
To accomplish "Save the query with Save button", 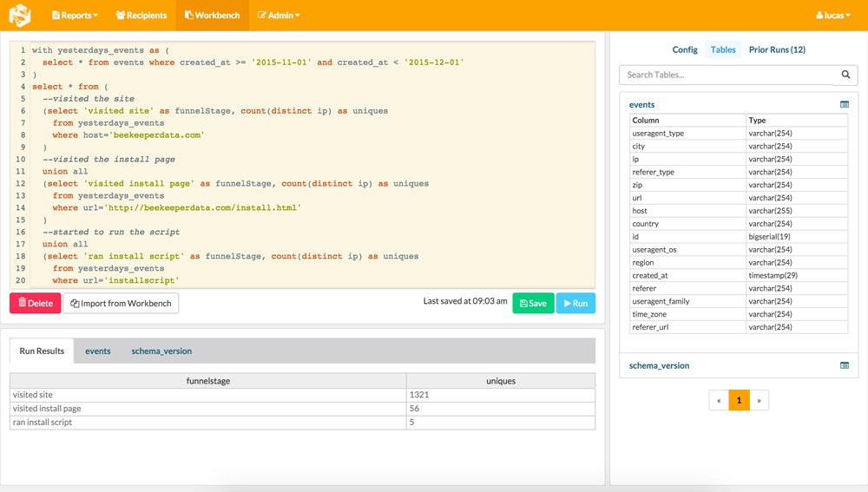I will (532, 304).
